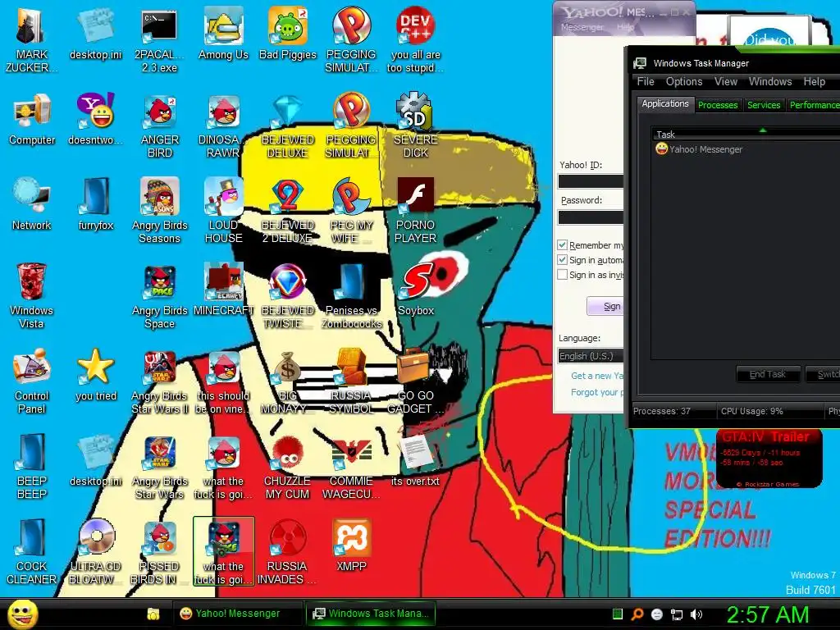
Task: Select the Network desktop icon
Action: coord(32,204)
